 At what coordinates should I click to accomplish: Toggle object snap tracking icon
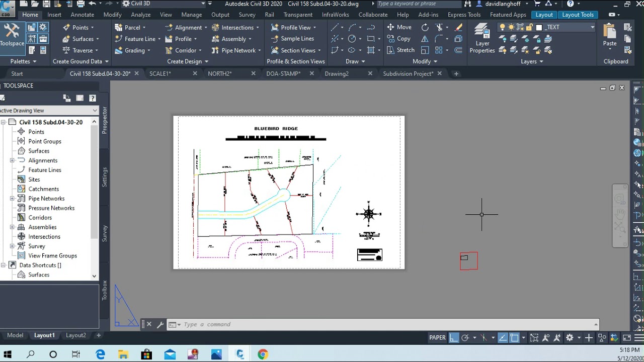coord(503,338)
